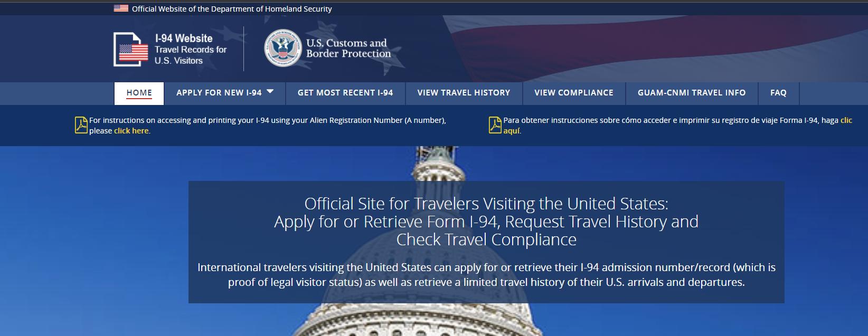Click the English instructions PDF icon
Image resolution: width=868 pixels, height=336 pixels.
point(81,125)
